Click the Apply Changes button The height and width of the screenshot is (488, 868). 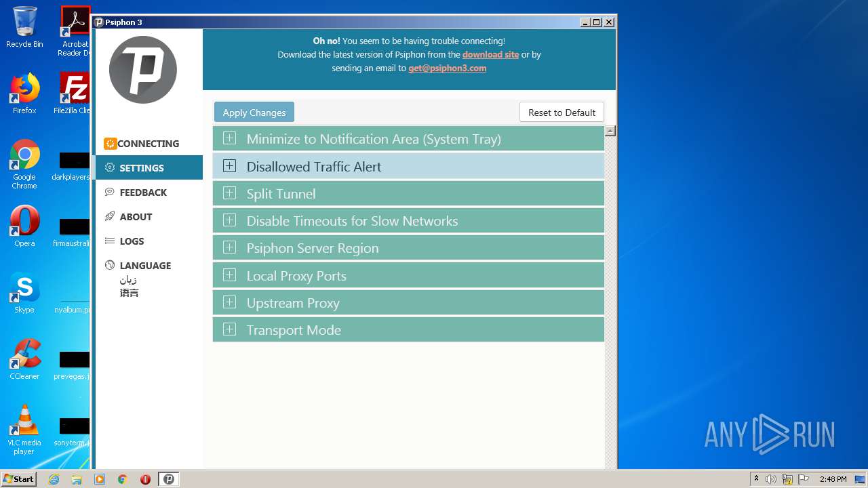(x=254, y=113)
